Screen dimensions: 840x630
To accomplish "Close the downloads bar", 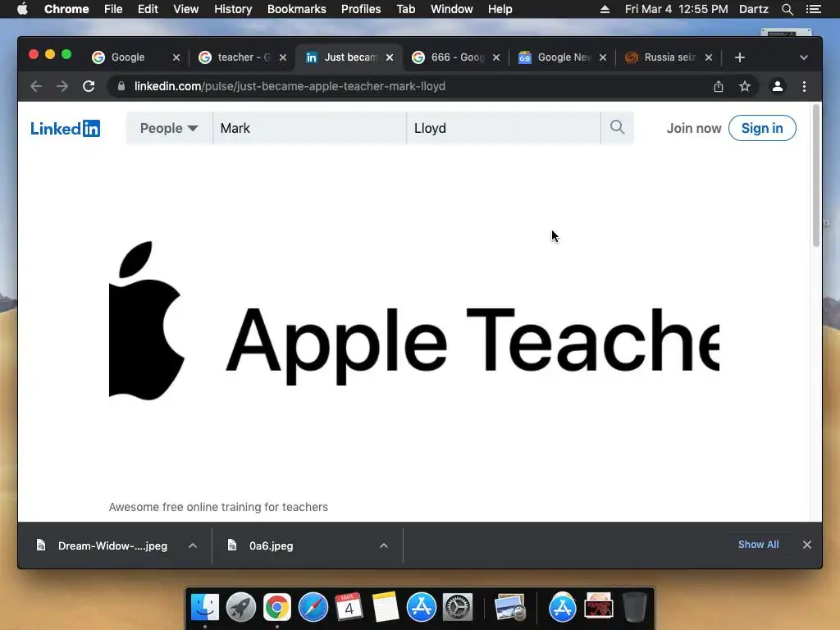I will (807, 545).
